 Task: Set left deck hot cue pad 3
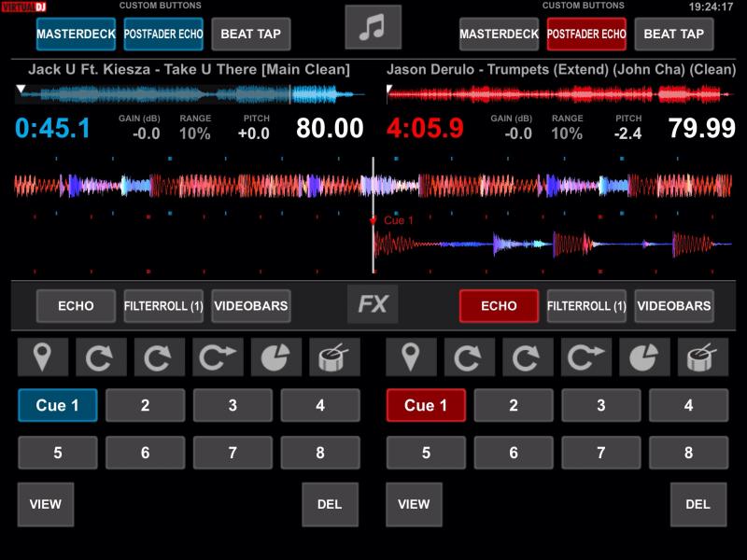pos(233,405)
